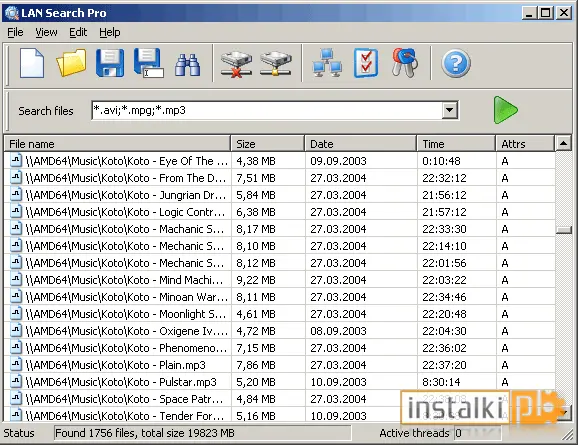This screenshot has width=578, height=445.
Task: Select the Koto - Tender For... file row
Action: click(x=279, y=414)
